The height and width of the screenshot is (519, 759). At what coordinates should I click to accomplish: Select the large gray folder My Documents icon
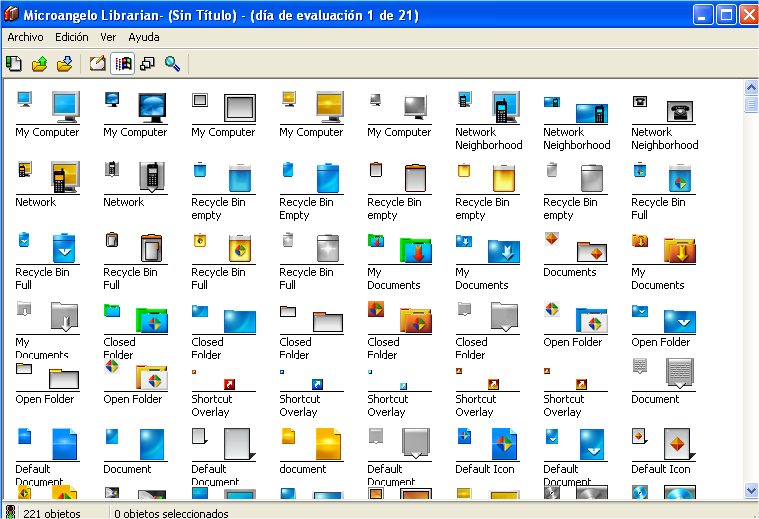[x=64, y=317]
